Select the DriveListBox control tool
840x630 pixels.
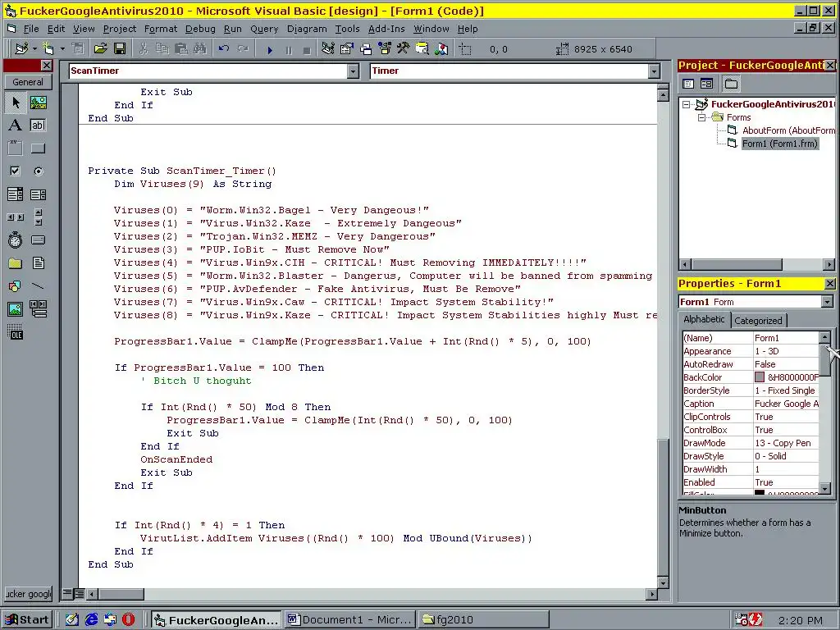click(38, 240)
